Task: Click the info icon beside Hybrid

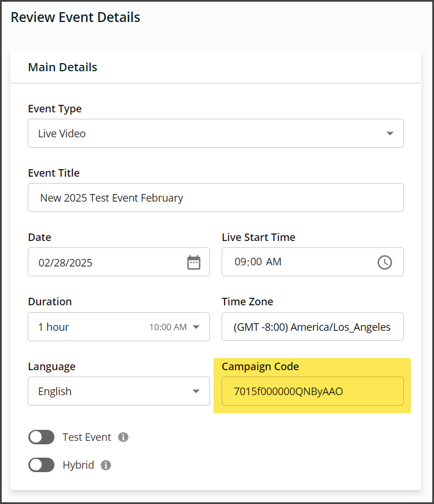Action: coord(106,465)
